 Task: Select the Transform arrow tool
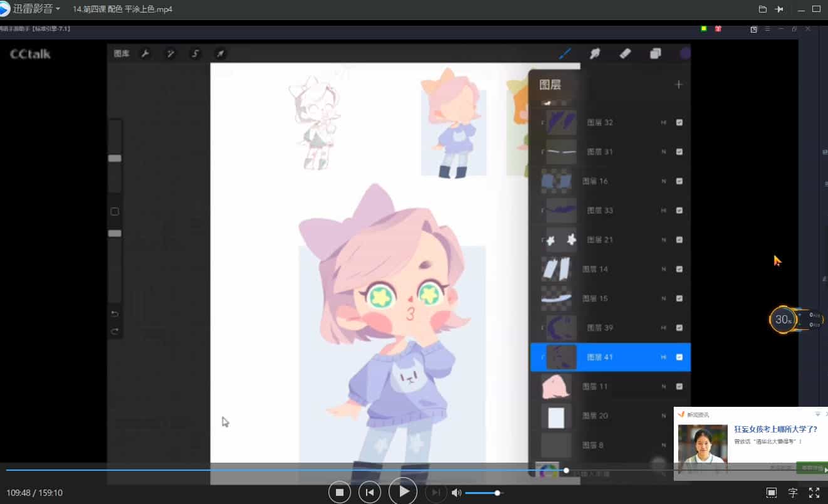coord(220,54)
